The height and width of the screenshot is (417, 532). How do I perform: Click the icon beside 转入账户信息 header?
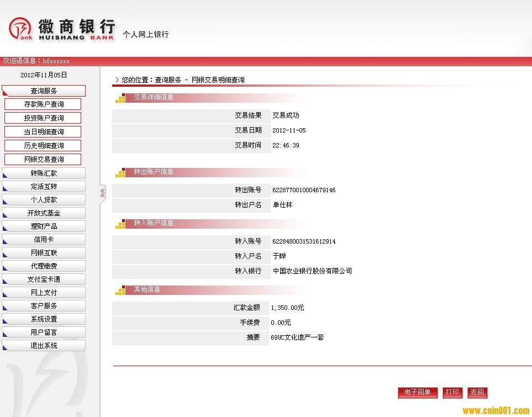120,224
